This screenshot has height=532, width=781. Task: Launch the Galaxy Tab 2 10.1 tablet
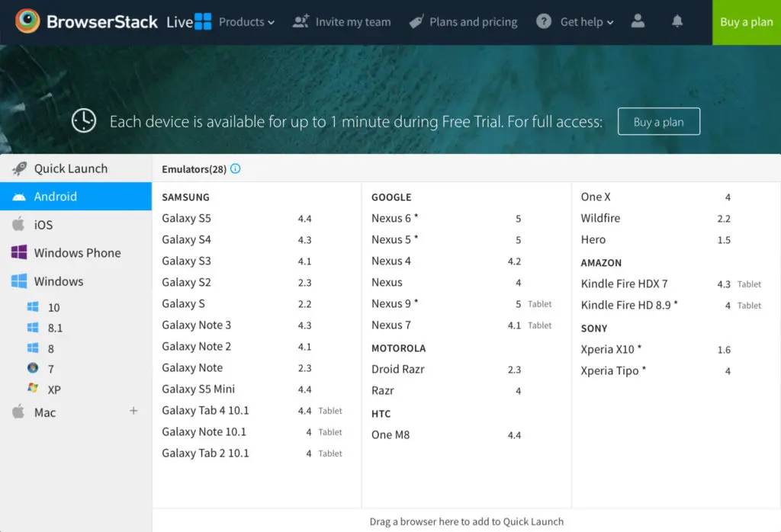(x=252, y=453)
